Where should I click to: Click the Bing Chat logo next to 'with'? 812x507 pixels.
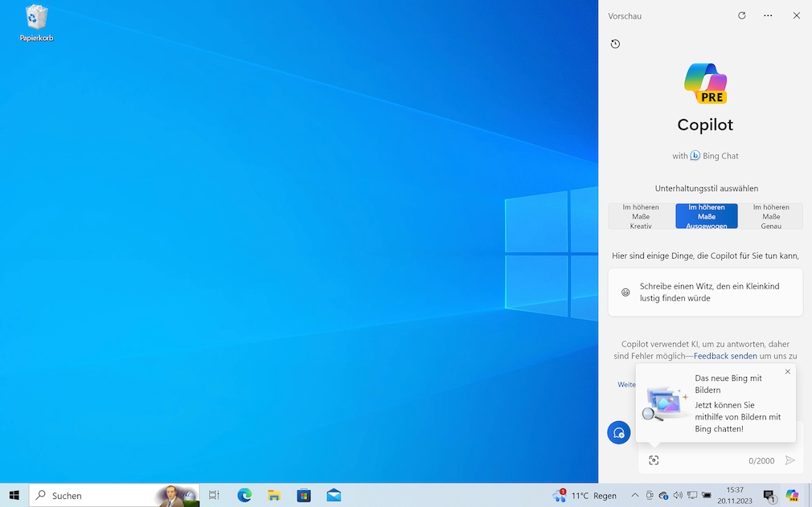point(693,155)
